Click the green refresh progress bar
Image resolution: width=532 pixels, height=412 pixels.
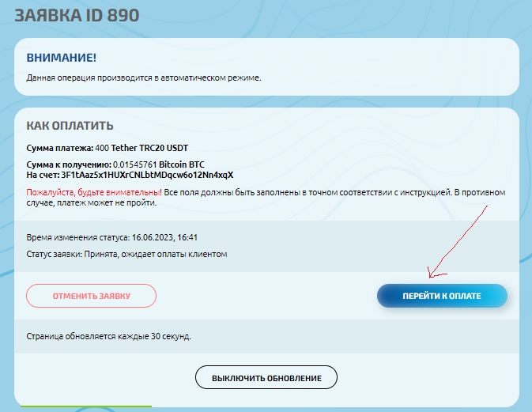[86, 406]
